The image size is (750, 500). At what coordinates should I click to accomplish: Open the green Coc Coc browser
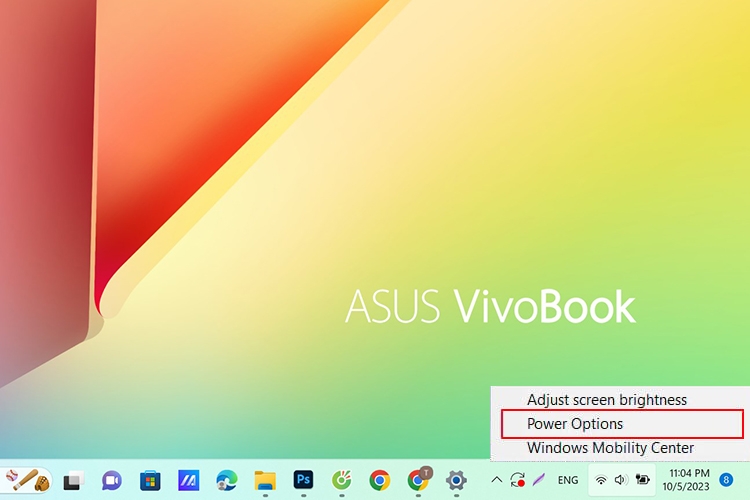pyautogui.click(x=342, y=480)
